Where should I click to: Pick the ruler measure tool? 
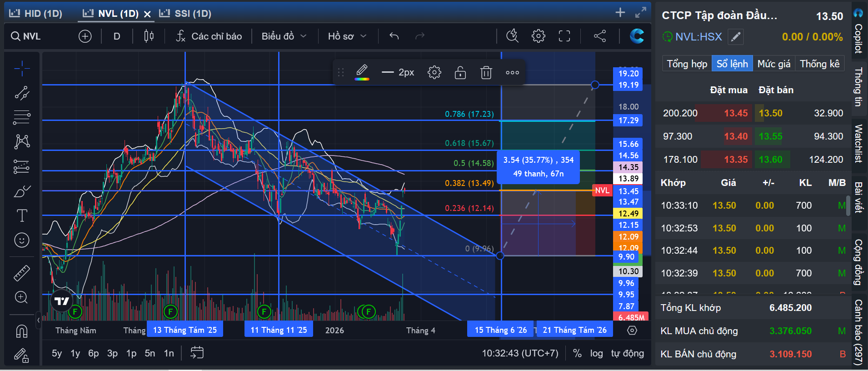pos(22,273)
